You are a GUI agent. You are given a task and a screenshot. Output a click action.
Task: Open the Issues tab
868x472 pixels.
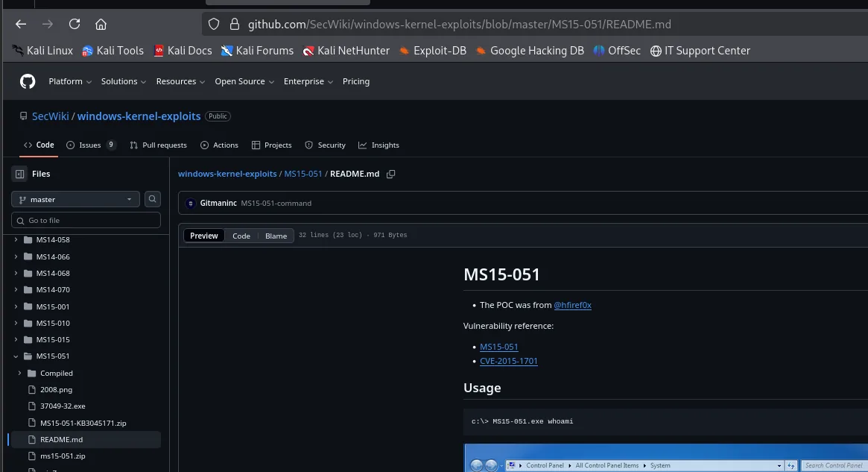91,145
